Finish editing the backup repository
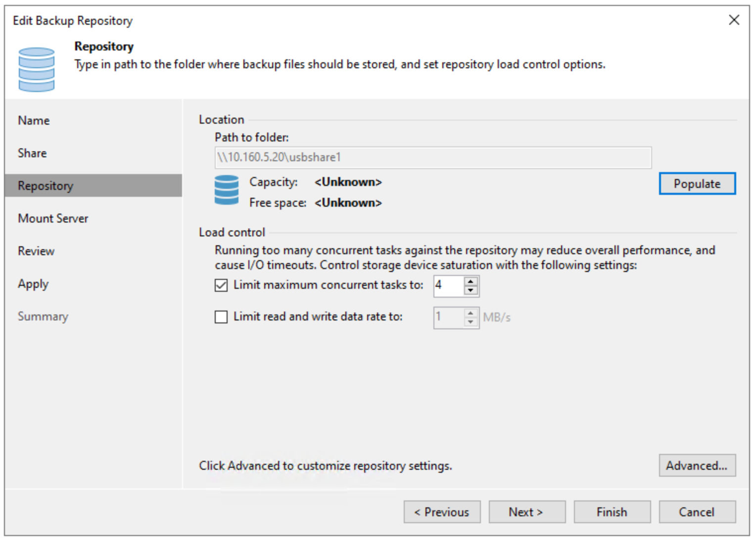The image size is (756, 540). pyautogui.click(x=612, y=512)
